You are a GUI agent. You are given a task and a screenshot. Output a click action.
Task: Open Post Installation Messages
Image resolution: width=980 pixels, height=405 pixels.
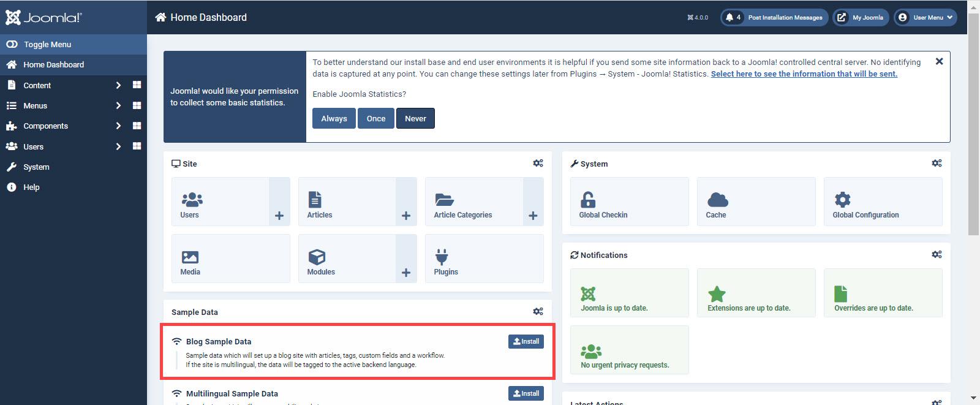(x=774, y=17)
